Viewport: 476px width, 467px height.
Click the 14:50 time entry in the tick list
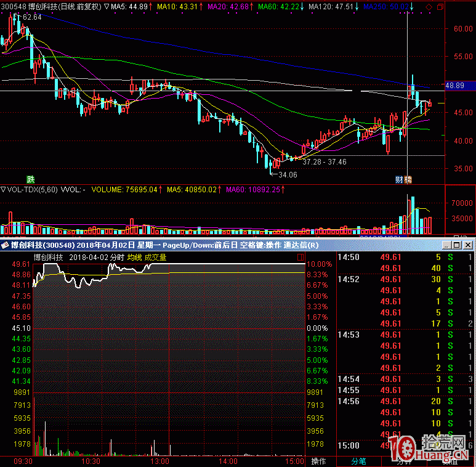[349, 257]
